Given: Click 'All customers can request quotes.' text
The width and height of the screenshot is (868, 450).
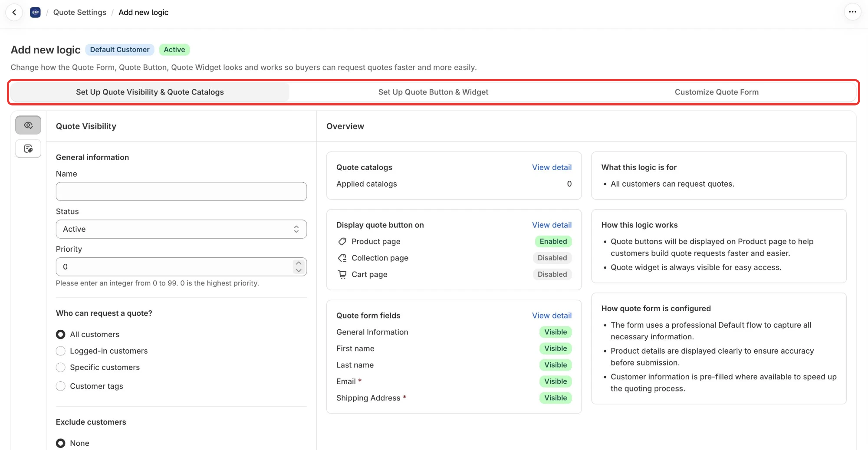Looking at the screenshot, I should 672,184.
